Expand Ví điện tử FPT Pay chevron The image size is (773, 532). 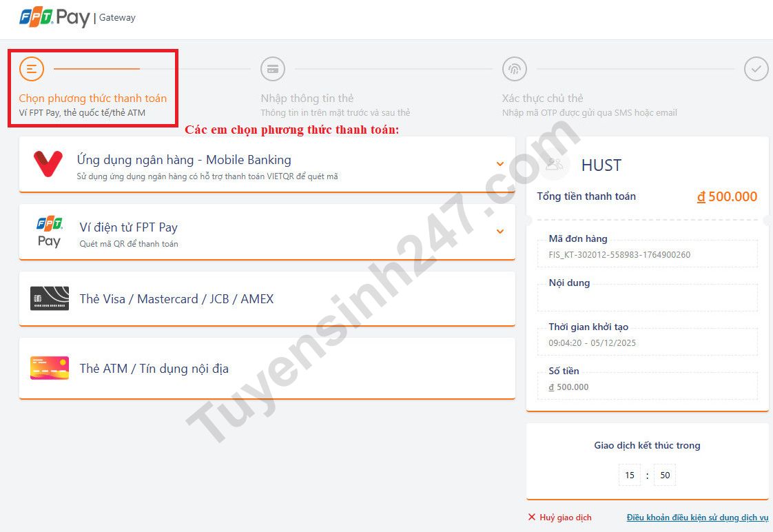(500, 232)
